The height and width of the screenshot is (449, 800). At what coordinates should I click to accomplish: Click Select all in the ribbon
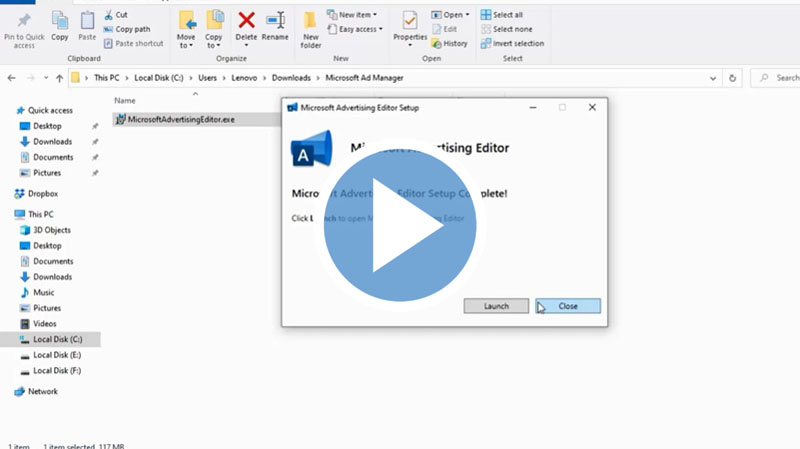click(x=502, y=15)
